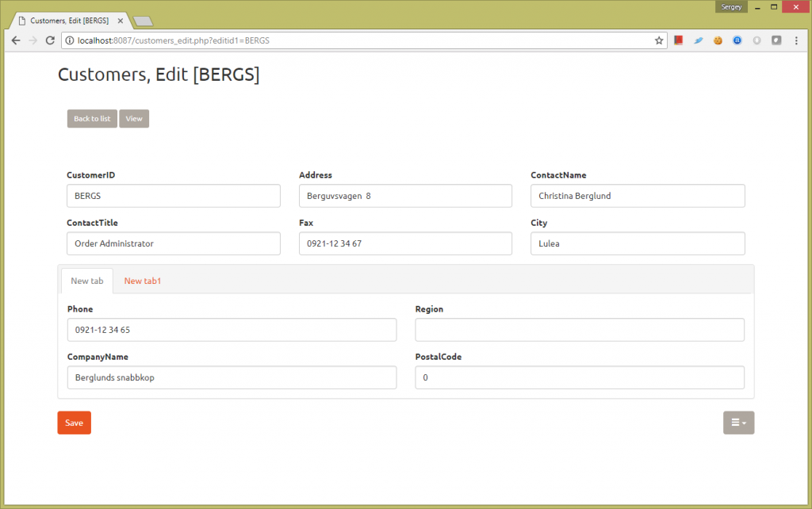Click inside the Phone input field

point(231,329)
